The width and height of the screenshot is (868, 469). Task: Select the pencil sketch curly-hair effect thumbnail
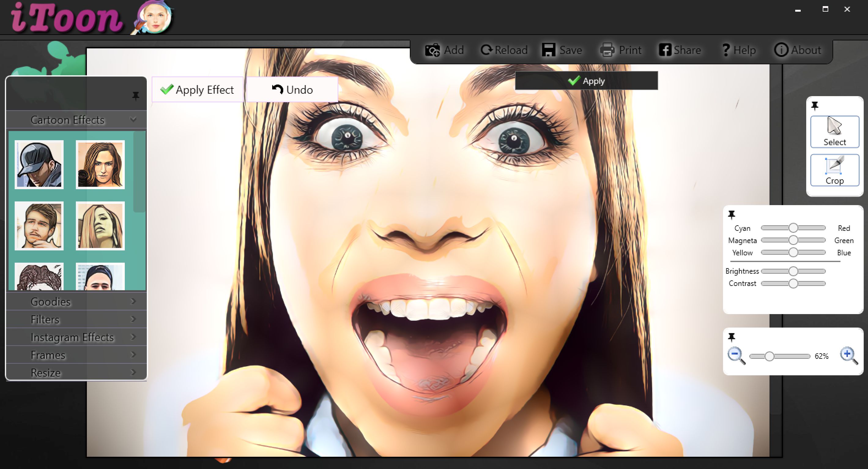[39, 276]
